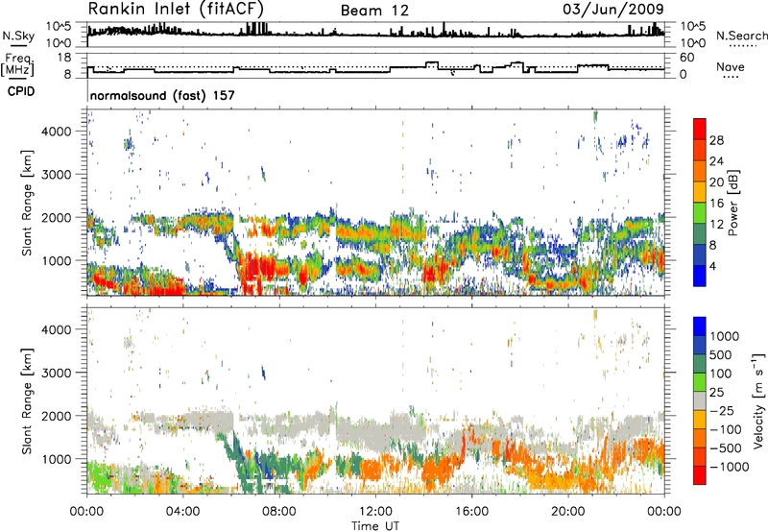
Task: Click the red bottom segment of the Velocity colorbar
Action: click(700, 475)
